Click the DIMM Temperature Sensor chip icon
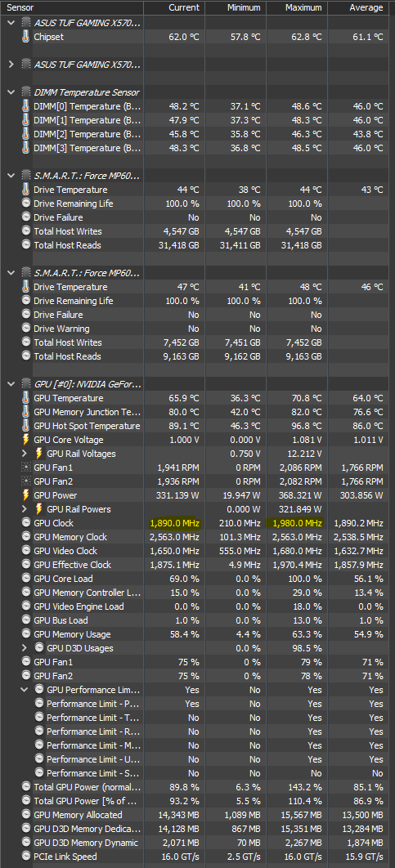395x868 pixels. tap(26, 92)
